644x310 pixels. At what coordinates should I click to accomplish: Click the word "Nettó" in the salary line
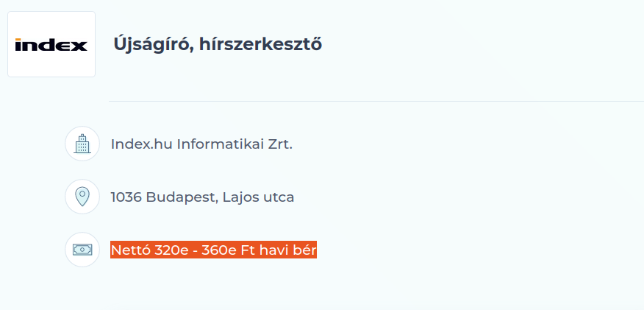(129, 250)
